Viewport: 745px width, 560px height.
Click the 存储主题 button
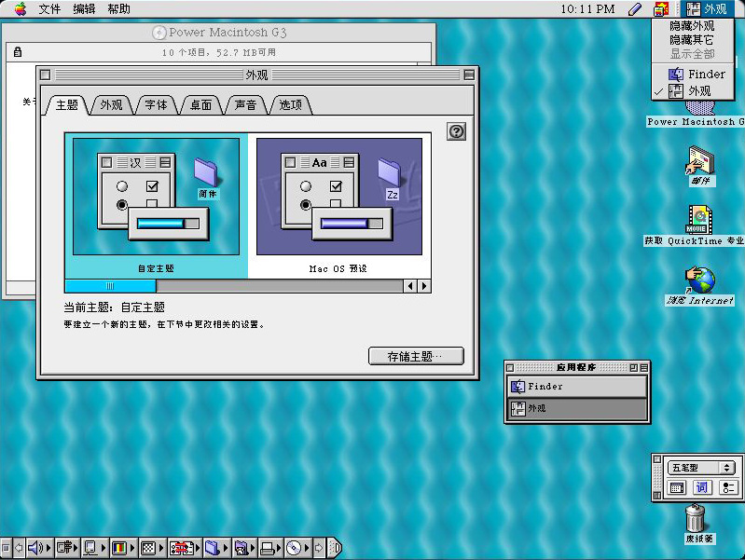(416, 356)
